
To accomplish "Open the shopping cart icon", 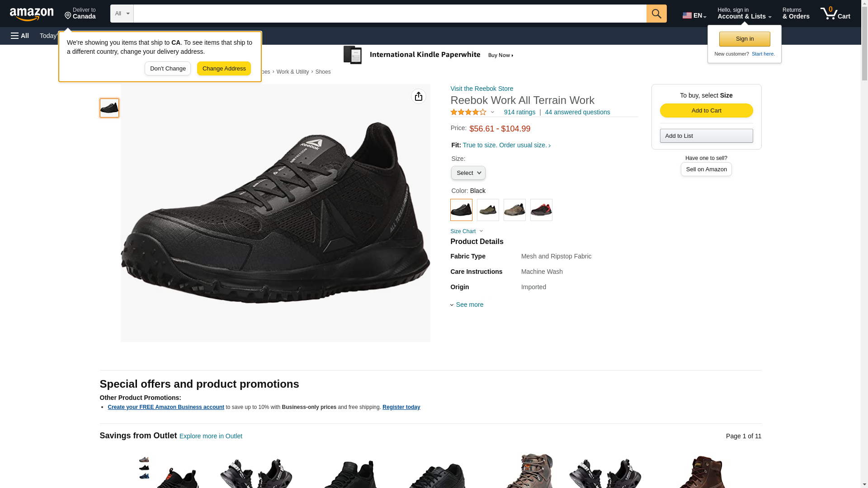I will coord(835,14).
